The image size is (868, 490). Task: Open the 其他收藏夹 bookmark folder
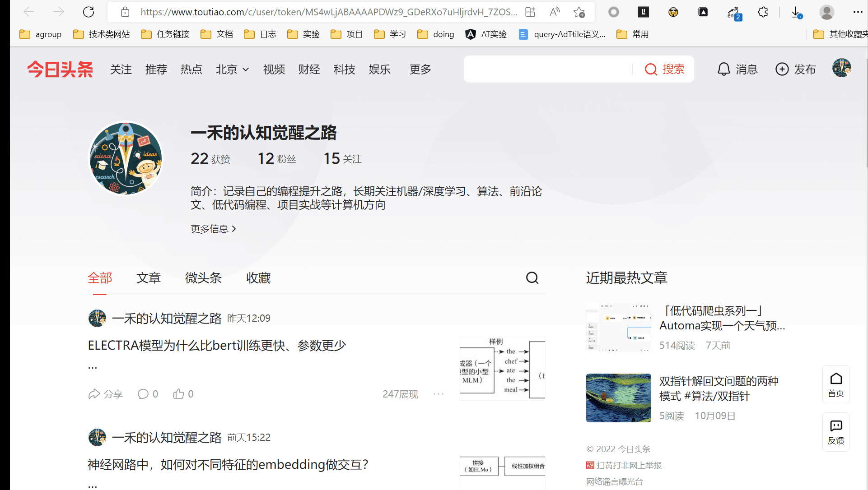pyautogui.click(x=840, y=34)
